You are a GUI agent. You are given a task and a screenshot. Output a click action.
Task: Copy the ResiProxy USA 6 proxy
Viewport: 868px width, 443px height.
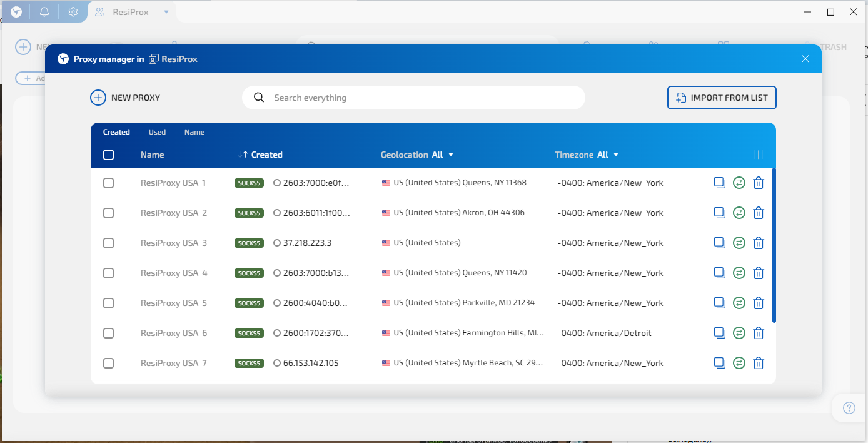tap(720, 333)
